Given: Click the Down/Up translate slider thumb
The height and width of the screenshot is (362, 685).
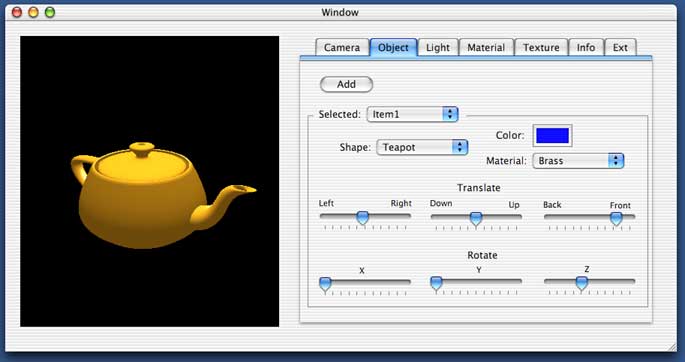Looking at the screenshot, I should pyautogui.click(x=476, y=218).
